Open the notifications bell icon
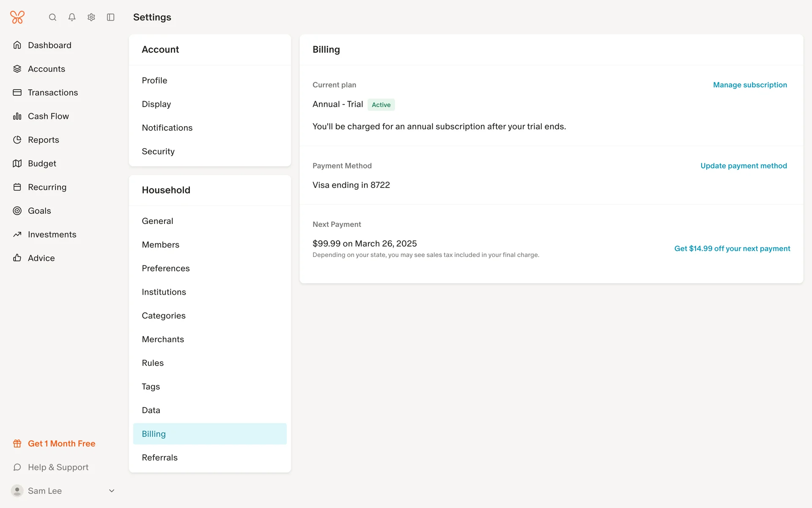 click(x=72, y=17)
